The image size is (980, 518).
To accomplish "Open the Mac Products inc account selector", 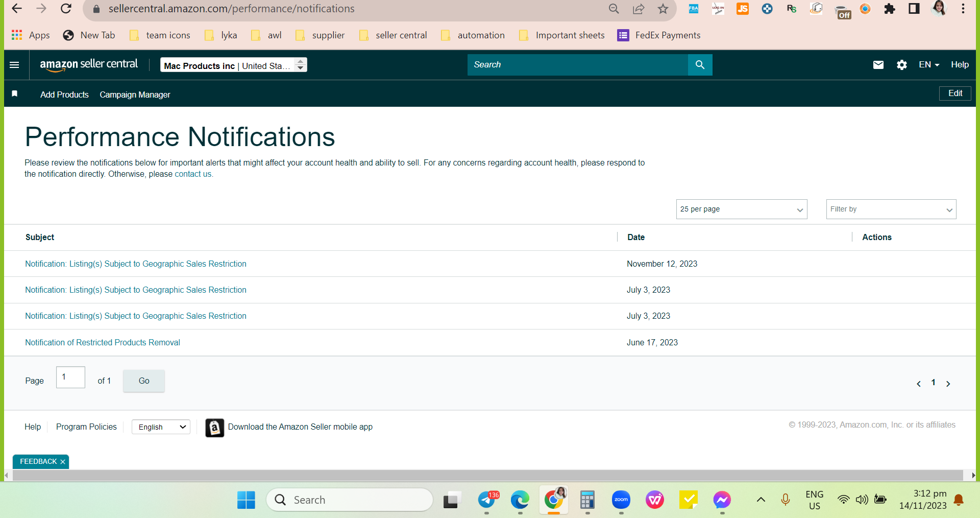I will pyautogui.click(x=234, y=65).
